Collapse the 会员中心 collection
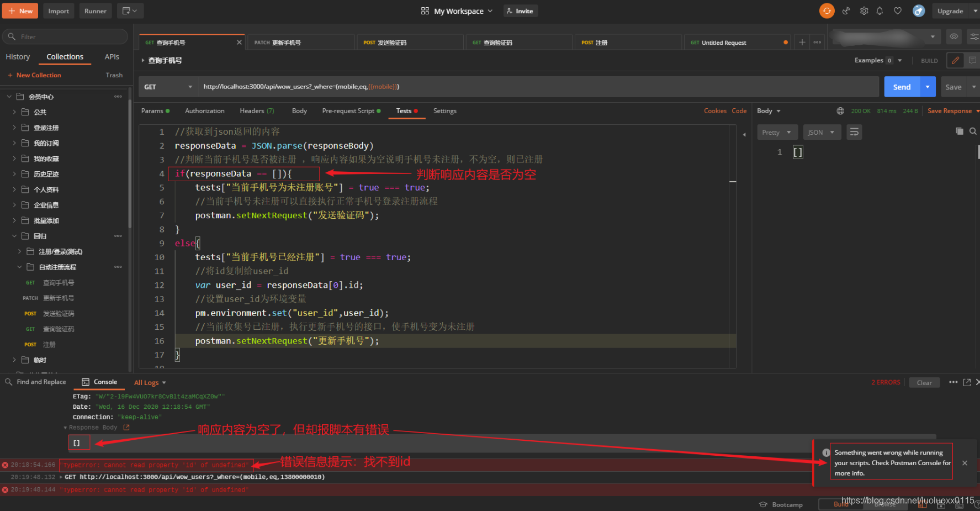Screen dimensions: 980x511 (x=9, y=97)
